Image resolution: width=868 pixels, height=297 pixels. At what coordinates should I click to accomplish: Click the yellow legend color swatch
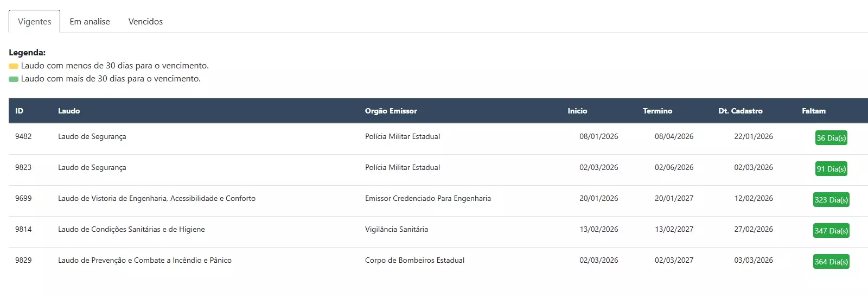(14, 66)
